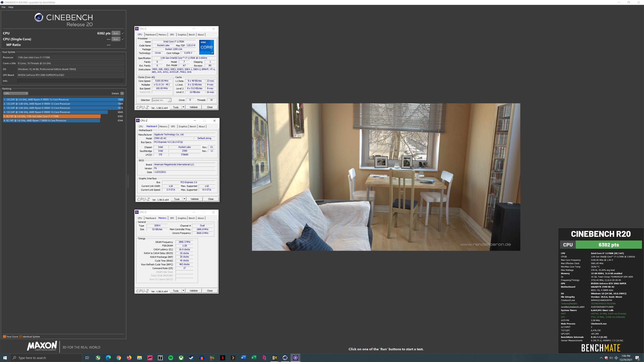Click the Windows search box
Viewport: 644px width, 362px height.
pos(46,358)
